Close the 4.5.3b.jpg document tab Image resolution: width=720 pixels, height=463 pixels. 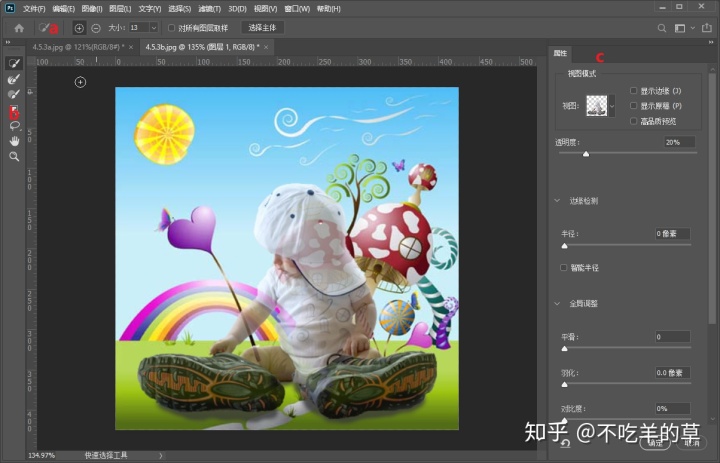tap(266, 47)
